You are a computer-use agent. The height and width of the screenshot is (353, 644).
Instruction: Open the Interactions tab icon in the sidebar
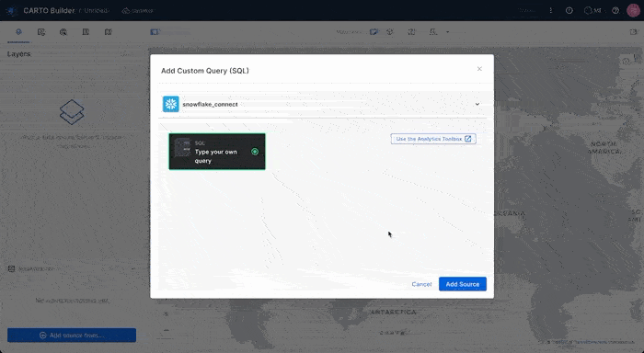pyautogui.click(x=63, y=32)
